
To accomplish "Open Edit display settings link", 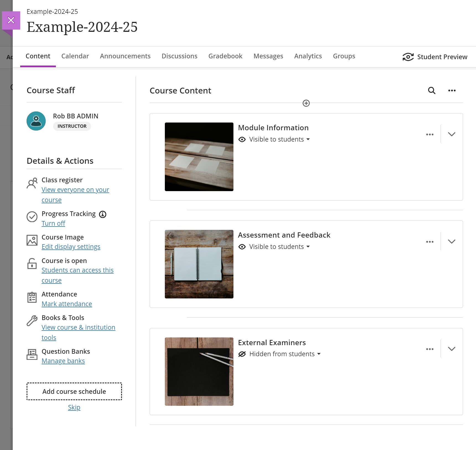I will (x=71, y=247).
